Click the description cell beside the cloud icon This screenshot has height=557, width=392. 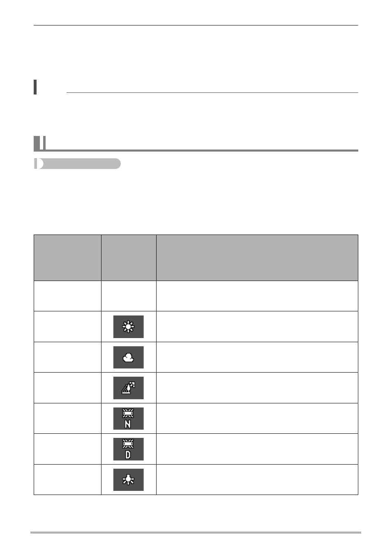[257, 357]
